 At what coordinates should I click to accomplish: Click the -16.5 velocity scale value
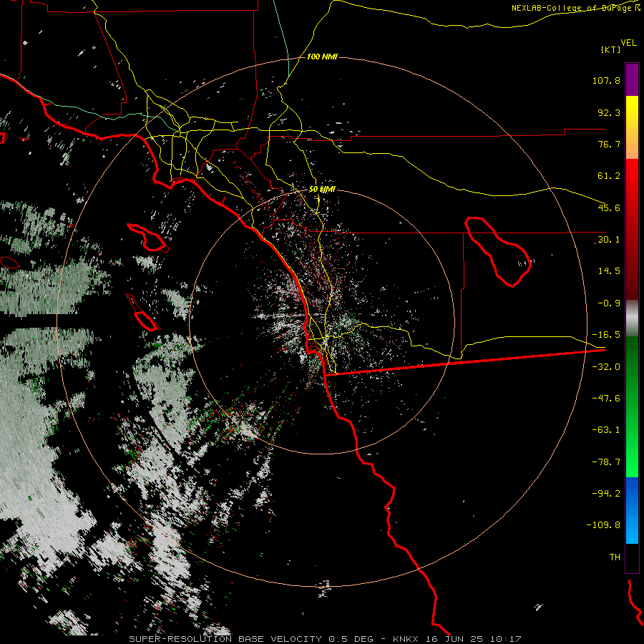tap(606, 335)
